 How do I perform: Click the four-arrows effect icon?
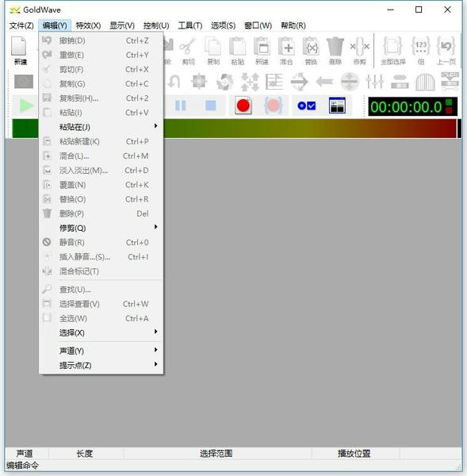coord(250,82)
